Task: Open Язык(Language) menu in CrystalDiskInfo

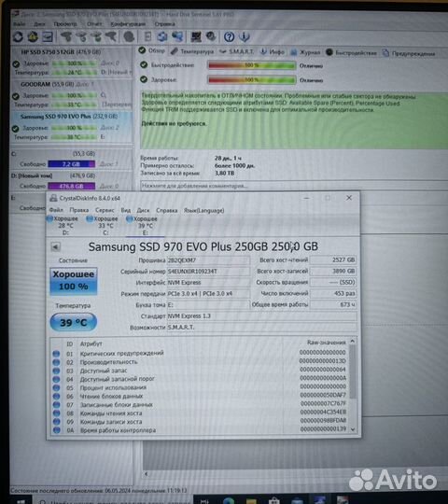Action: tap(204, 211)
